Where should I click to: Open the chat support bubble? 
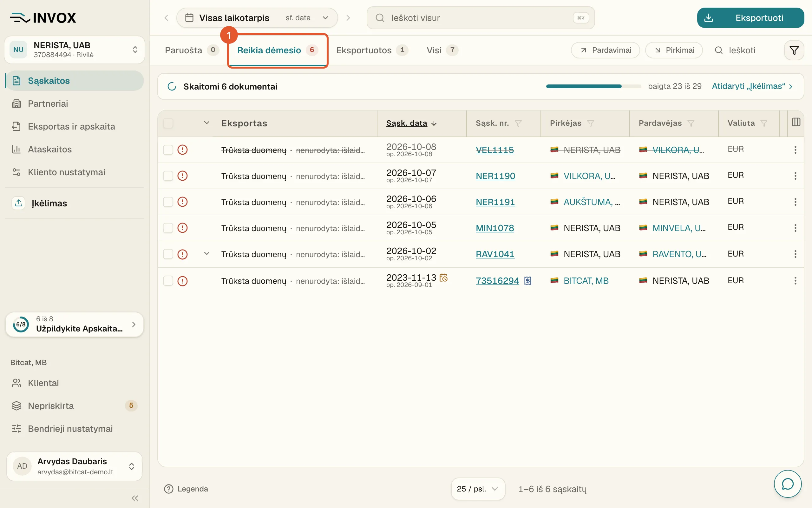pyautogui.click(x=788, y=484)
